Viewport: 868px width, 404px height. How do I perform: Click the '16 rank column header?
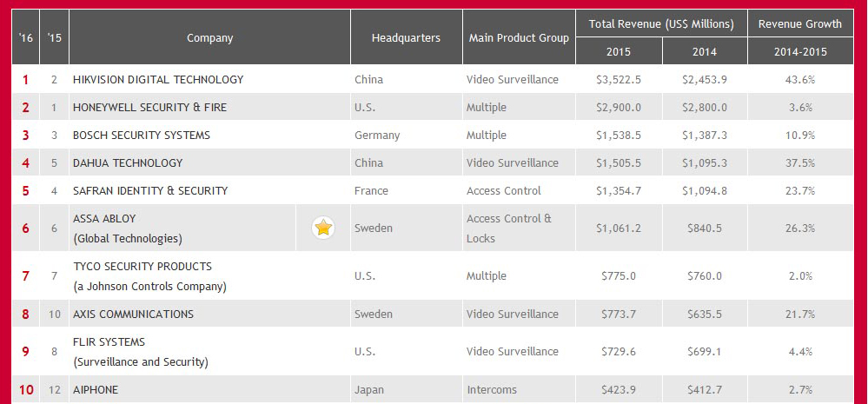(x=25, y=38)
